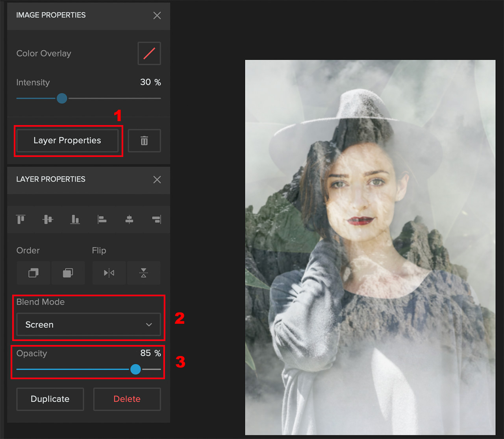The image size is (504, 439).
Task: Center layer vertically using alignment icon
Action: 48,219
